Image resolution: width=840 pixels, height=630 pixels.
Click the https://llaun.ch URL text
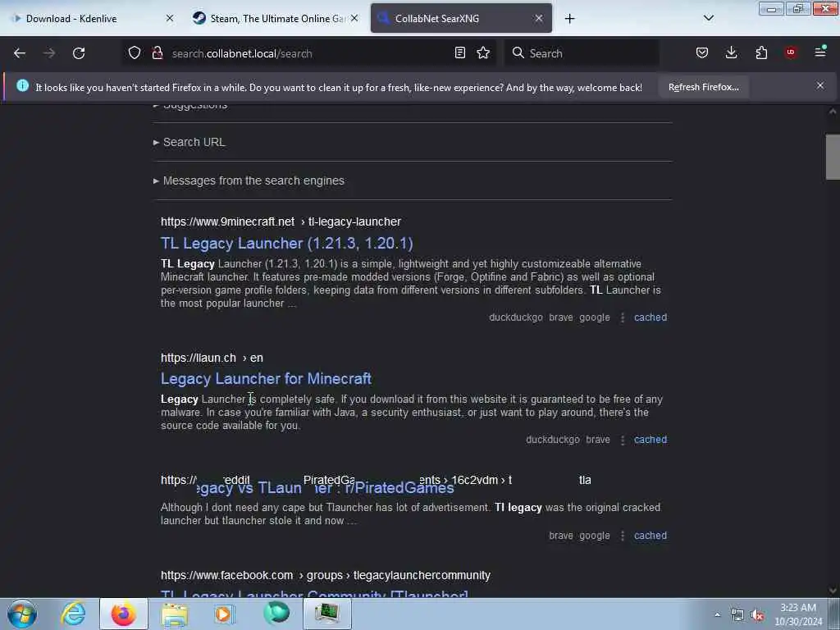click(x=199, y=358)
